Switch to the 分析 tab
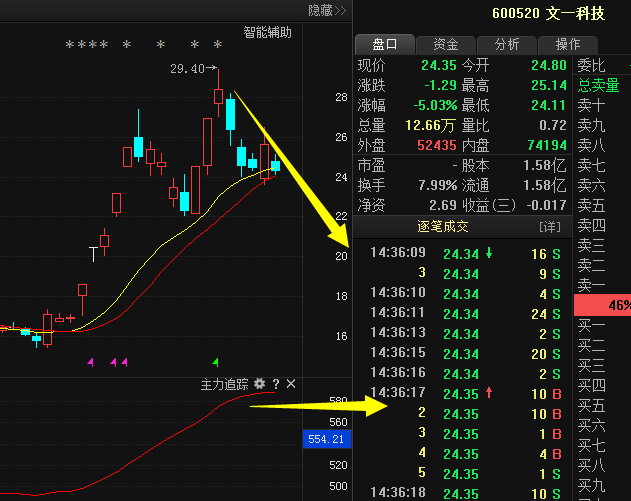Screen dimensions: 631x501 point(507,44)
